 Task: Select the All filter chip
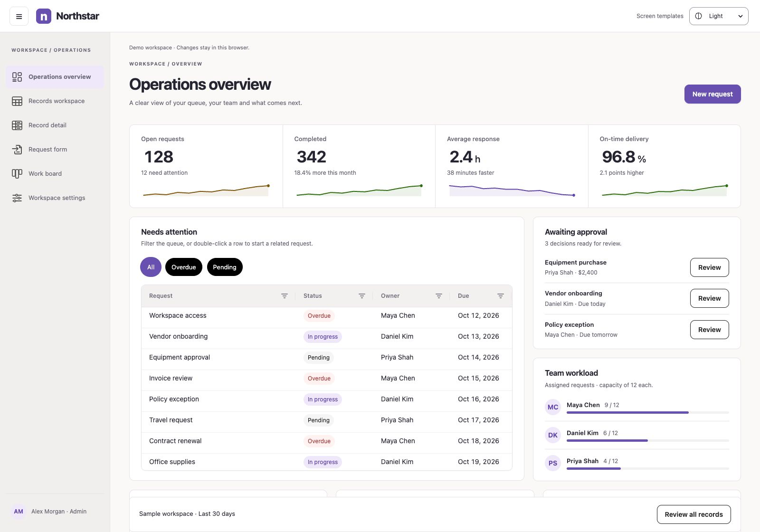(151, 267)
